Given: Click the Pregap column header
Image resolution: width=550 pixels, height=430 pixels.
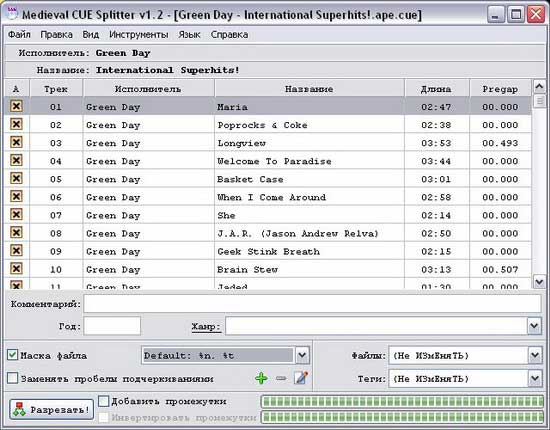Looking at the screenshot, I should (500, 89).
